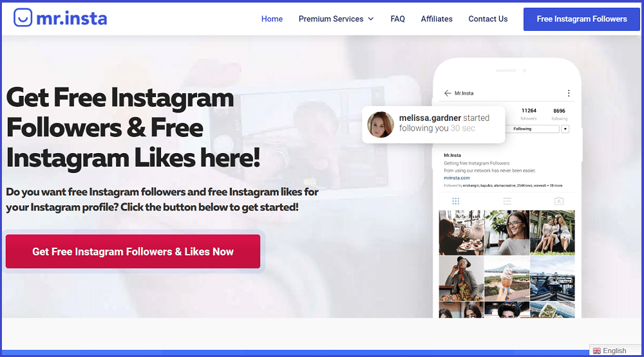The width and height of the screenshot is (644, 357).
Task: Toggle the Following button in phone mockup
Action: pyautogui.click(x=533, y=129)
